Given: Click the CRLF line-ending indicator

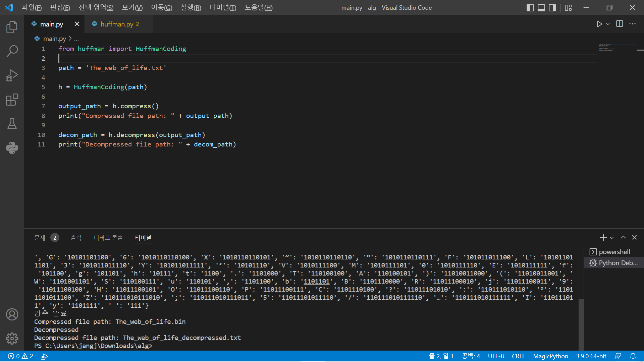Looking at the screenshot, I should [x=518, y=356].
